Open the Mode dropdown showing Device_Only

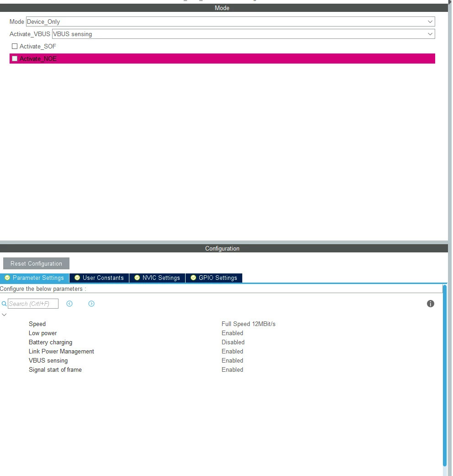(x=230, y=21)
